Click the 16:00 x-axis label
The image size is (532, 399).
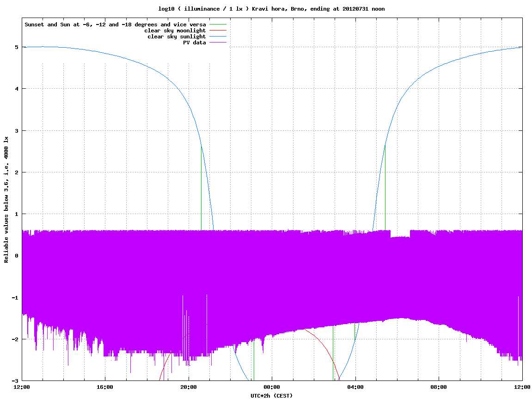click(105, 387)
